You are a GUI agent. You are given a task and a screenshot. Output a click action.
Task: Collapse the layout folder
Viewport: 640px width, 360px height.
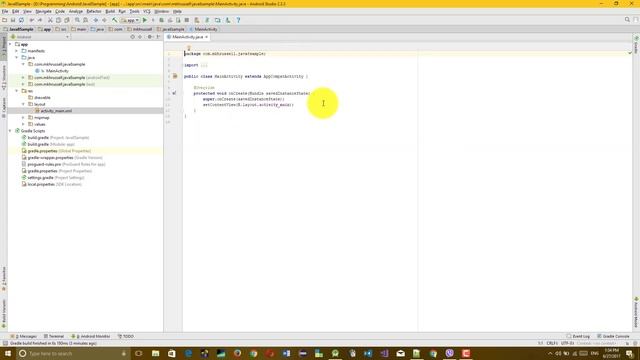point(23,104)
